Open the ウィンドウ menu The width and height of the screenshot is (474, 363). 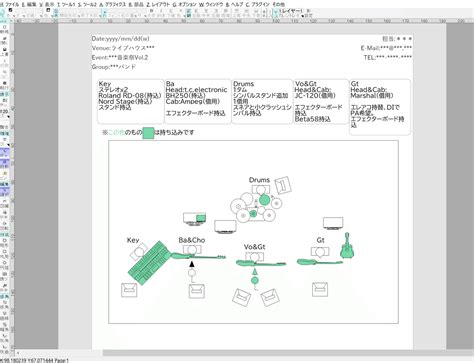(x=212, y=4)
